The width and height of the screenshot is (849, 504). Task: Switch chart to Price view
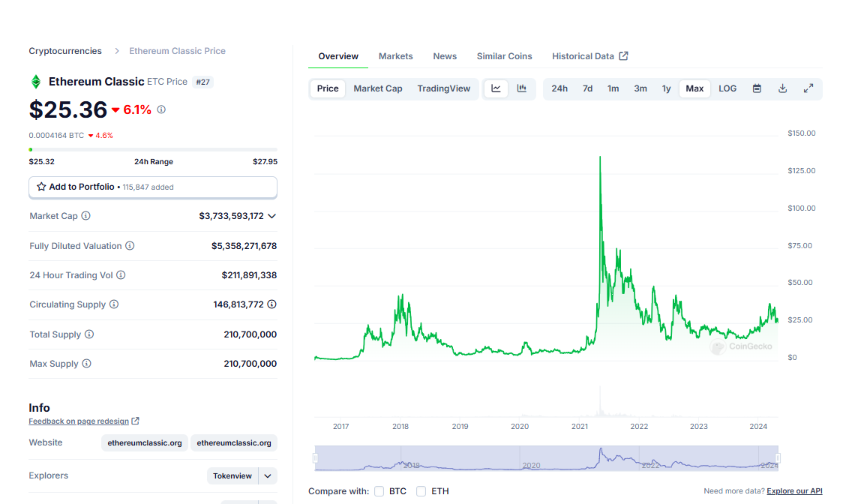pyautogui.click(x=328, y=88)
